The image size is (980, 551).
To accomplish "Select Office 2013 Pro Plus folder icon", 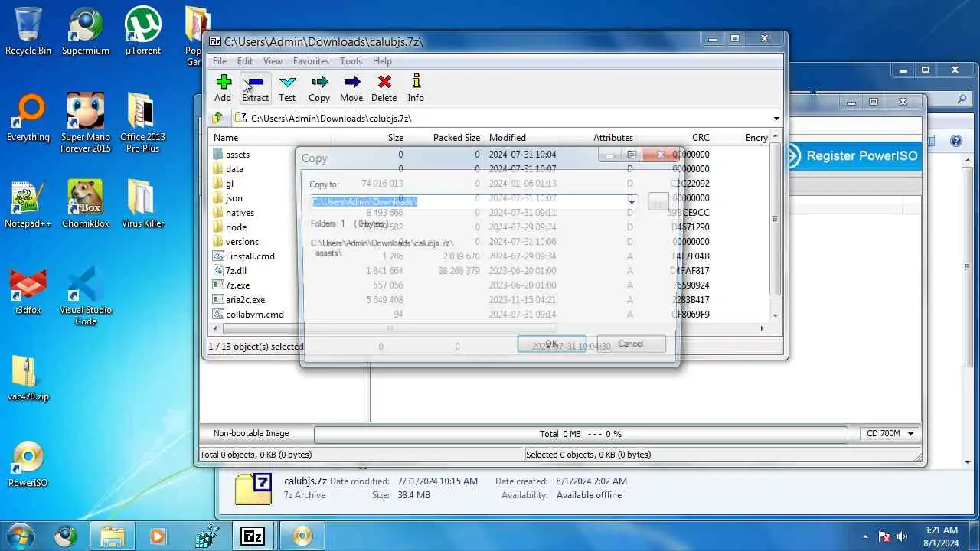I will 143,122.
